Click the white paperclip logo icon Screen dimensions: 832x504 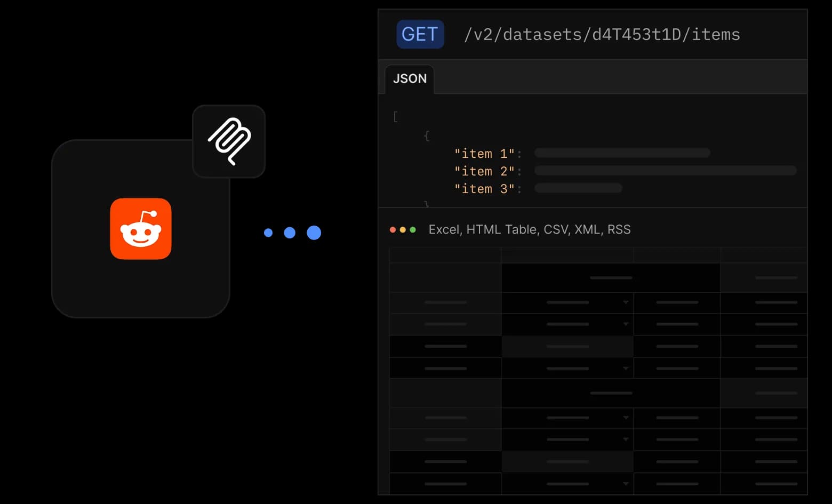click(229, 141)
